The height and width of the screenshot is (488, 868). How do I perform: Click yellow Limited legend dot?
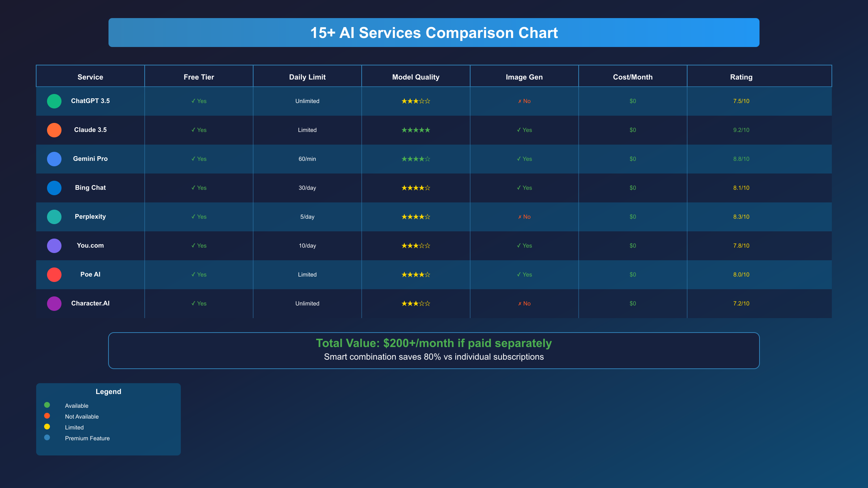(47, 427)
